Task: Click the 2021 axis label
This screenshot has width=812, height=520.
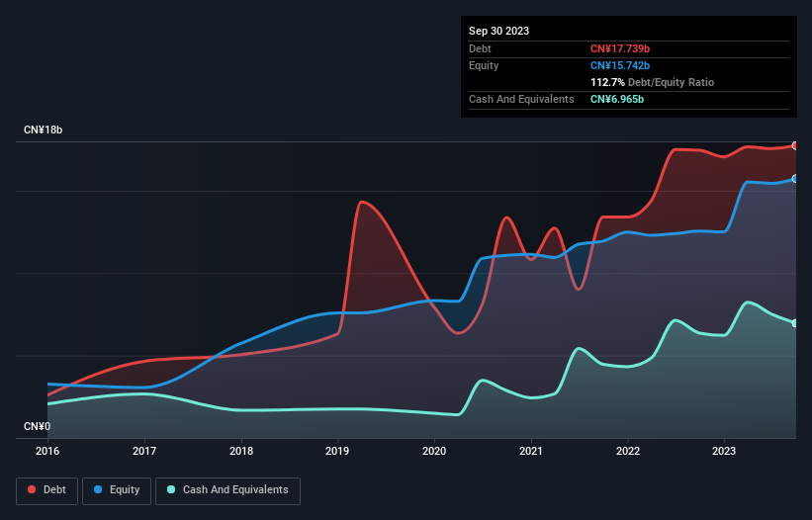Action: pos(531,451)
